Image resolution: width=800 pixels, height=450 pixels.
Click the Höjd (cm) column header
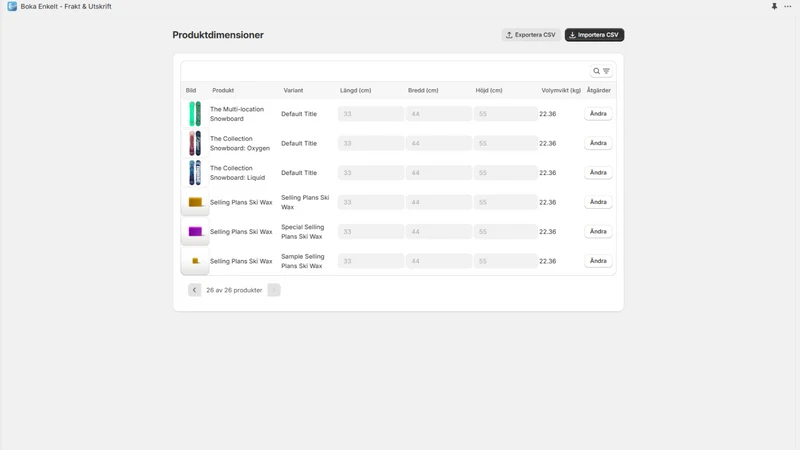[489, 90]
